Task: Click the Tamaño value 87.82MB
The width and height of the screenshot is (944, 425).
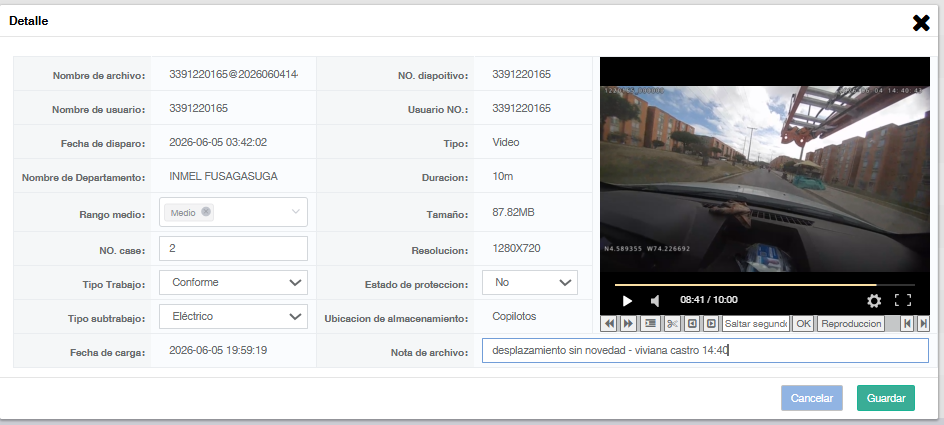Action: 513,212
